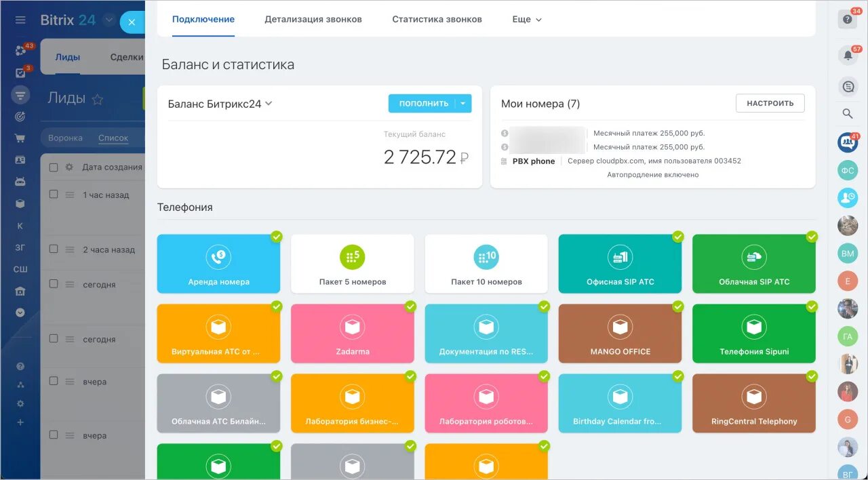Open grid settings gear in leads header
The image size is (868, 480).
[x=69, y=167]
